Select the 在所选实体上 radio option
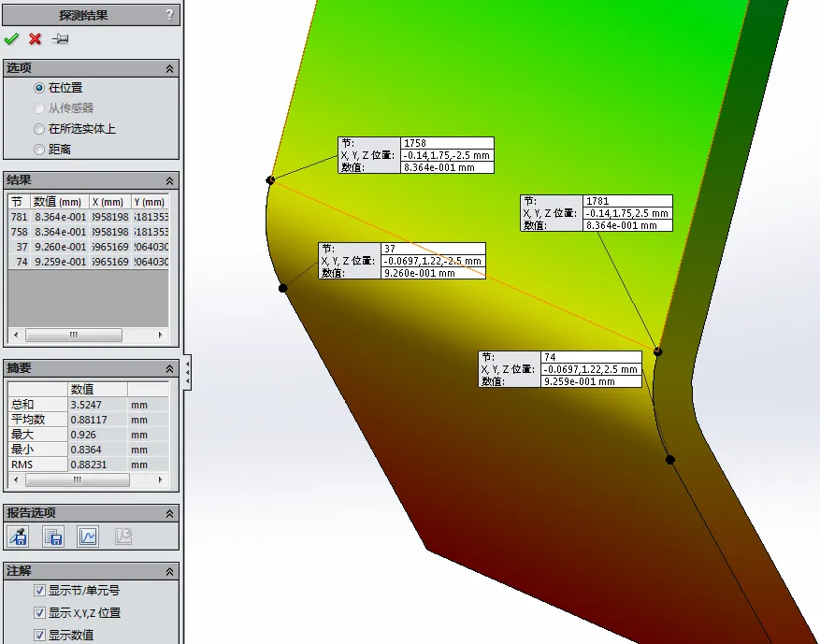Image resolution: width=820 pixels, height=644 pixels. pos(39,129)
